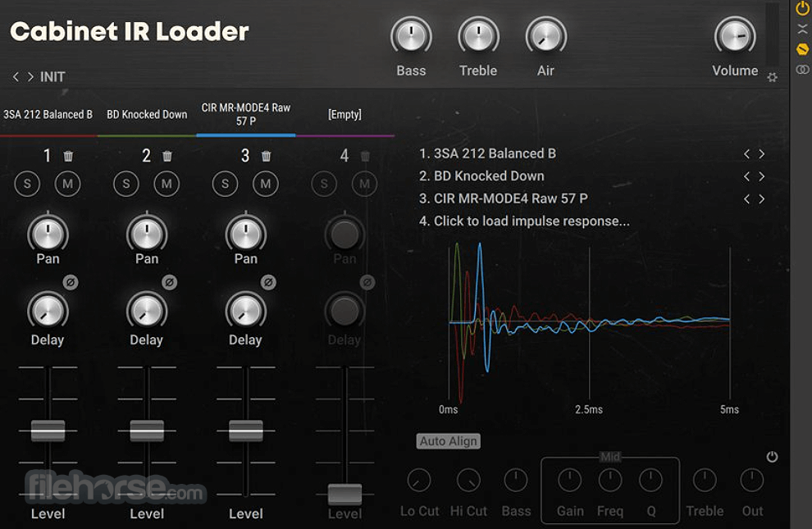Viewport: 812px width, 529px height.
Task: Click the linked circles icon in sidebar
Action: coord(802,70)
